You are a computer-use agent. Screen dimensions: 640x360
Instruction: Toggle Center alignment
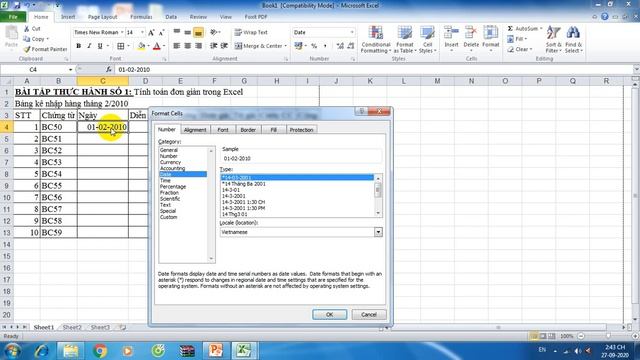(x=187, y=46)
